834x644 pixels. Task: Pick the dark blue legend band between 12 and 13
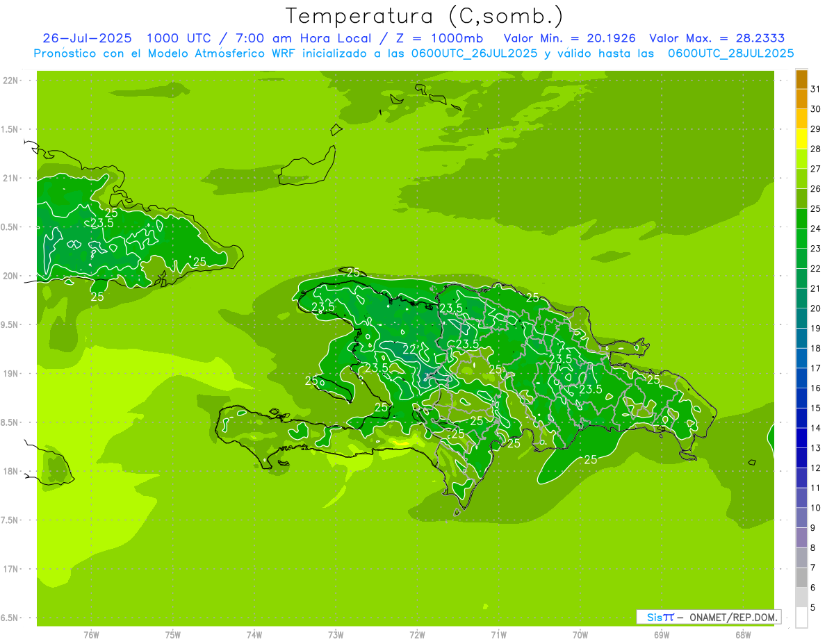[x=801, y=458]
